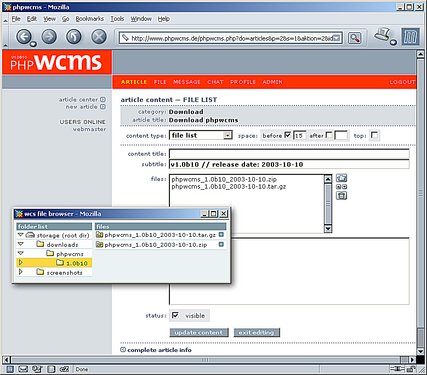Click the security padlock in the status bar

point(411,369)
